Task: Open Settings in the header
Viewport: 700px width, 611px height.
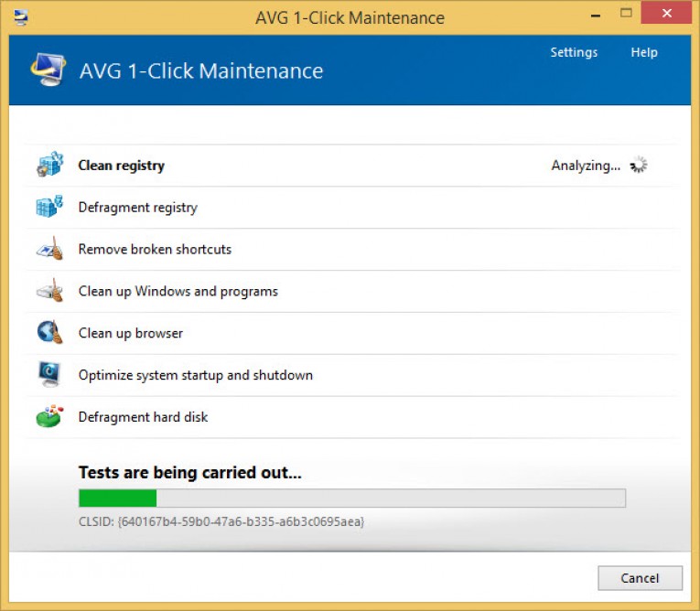Action: pos(574,52)
